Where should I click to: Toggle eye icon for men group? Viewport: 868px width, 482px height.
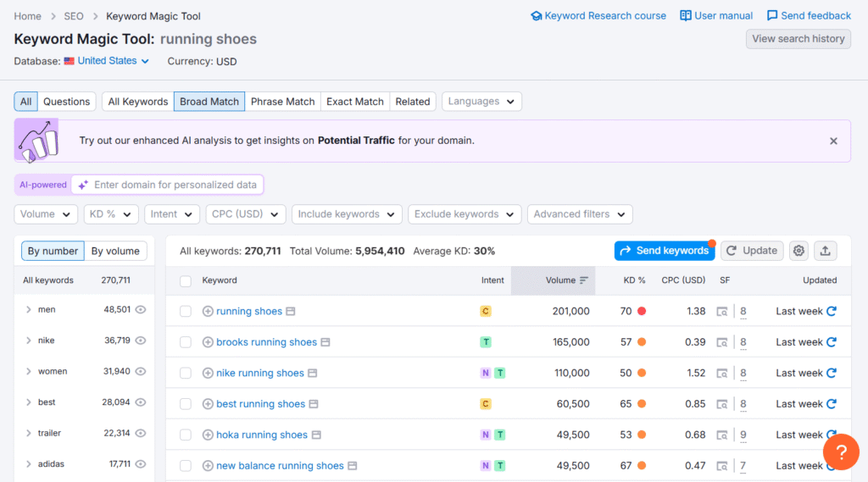141,310
